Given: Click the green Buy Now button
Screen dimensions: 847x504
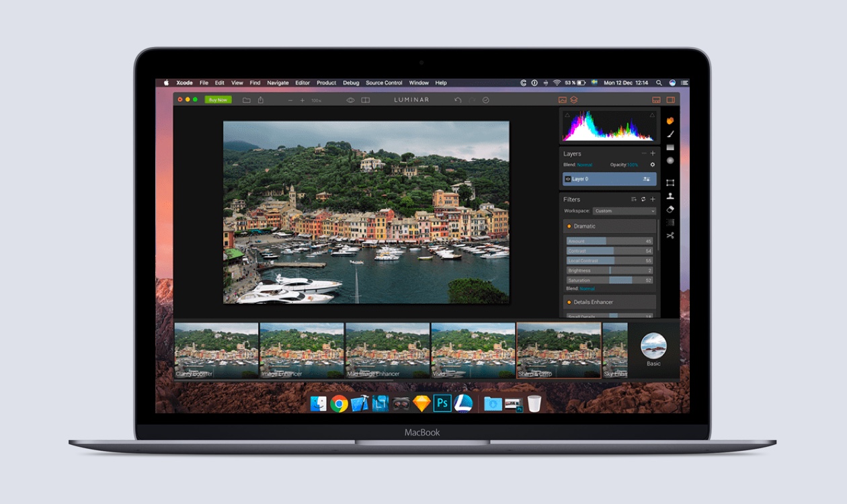Looking at the screenshot, I should [x=218, y=100].
